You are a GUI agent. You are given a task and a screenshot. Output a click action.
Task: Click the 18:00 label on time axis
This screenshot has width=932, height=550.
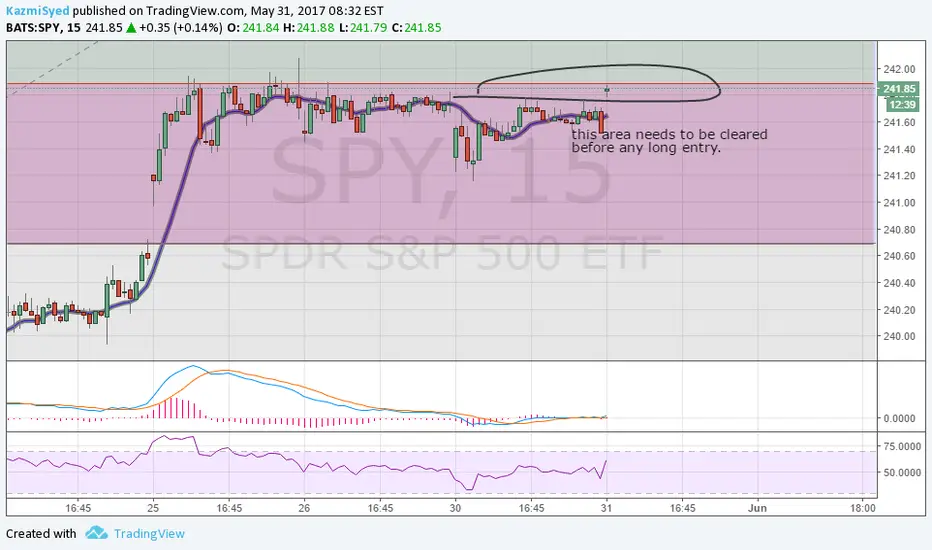(x=862, y=508)
